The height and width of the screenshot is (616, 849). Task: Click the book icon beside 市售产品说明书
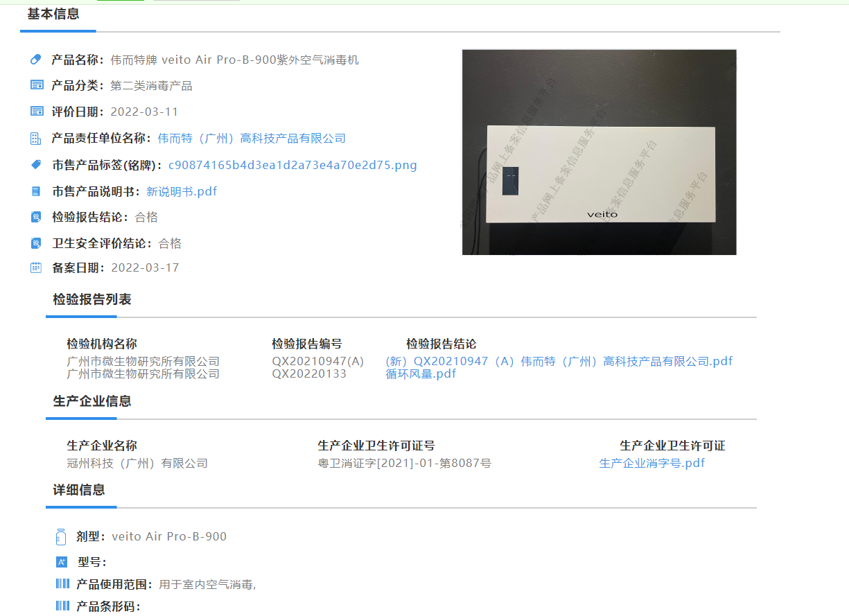pyautogui.click(x=36, y=191)
